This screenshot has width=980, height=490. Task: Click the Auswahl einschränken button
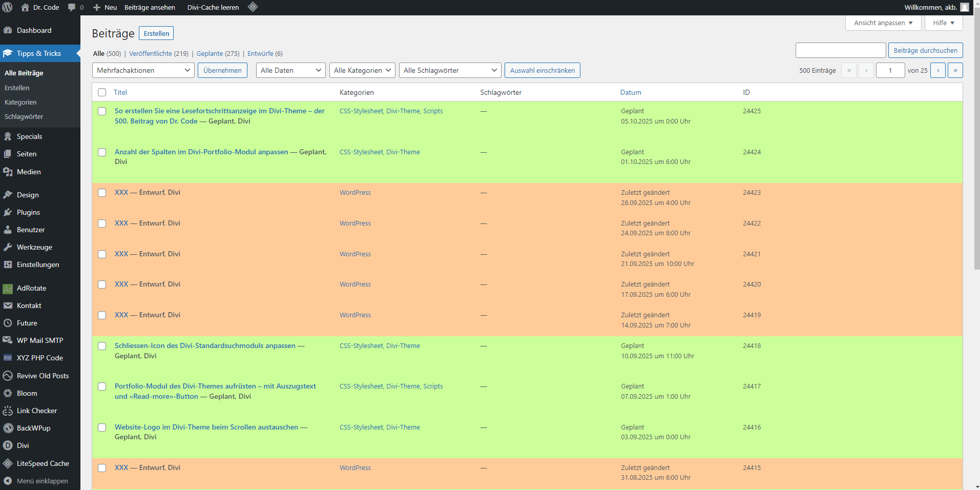pyautogui.click(x=542, y=70)
